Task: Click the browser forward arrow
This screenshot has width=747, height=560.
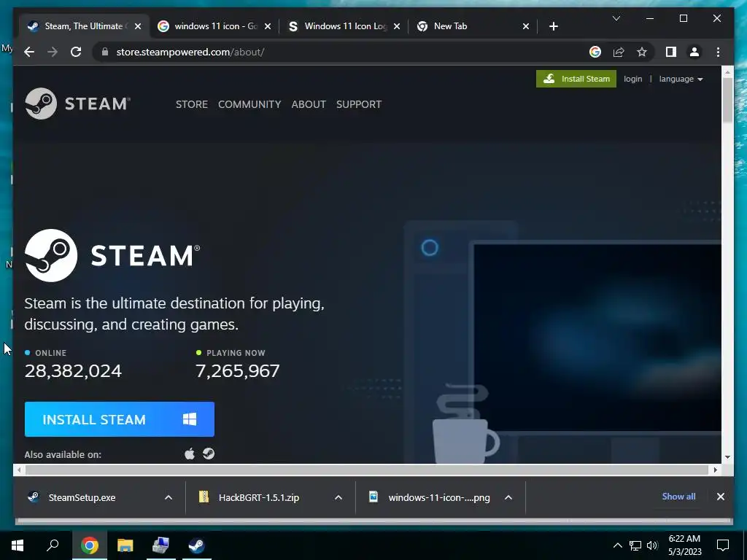Action: pos(53,52)
